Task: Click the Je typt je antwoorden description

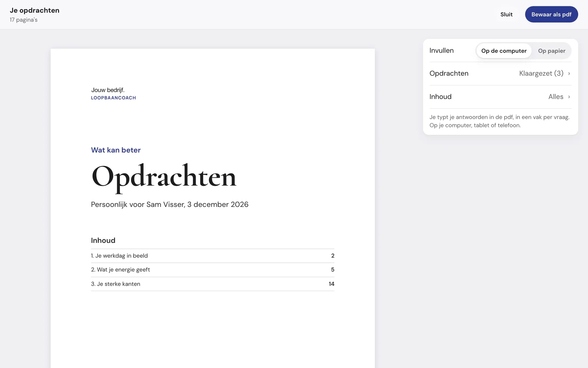Action: pos(500,121)
